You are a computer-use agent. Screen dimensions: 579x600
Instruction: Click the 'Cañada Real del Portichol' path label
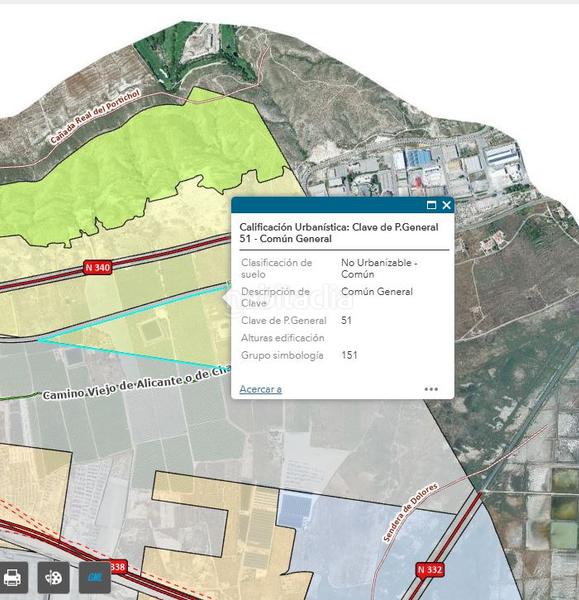95,117
